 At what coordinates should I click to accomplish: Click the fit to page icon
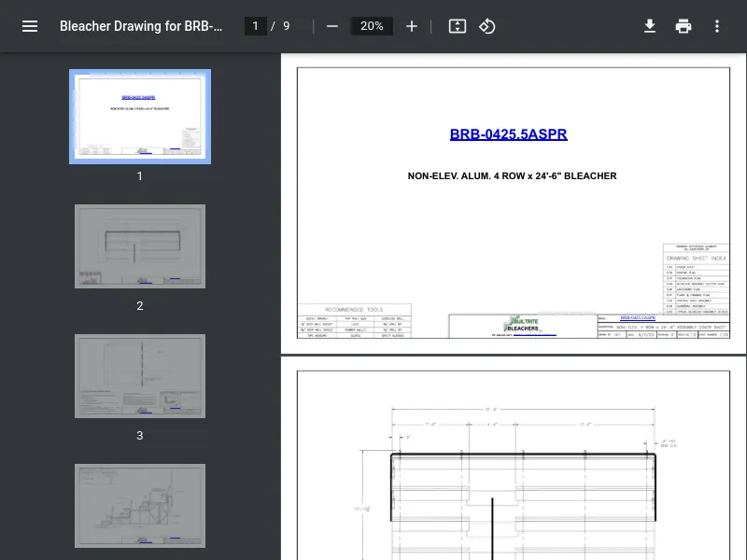pos(458,26)
